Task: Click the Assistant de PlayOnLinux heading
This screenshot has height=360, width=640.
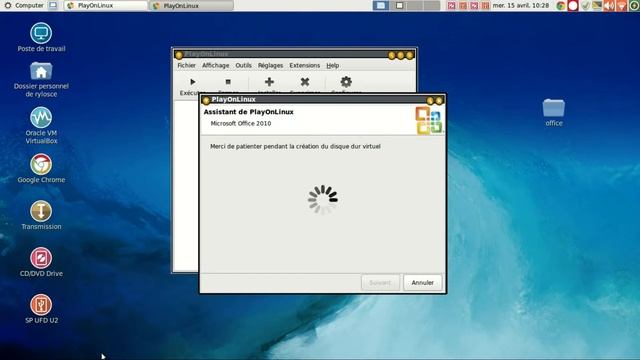Action: (x=249, y=112)
